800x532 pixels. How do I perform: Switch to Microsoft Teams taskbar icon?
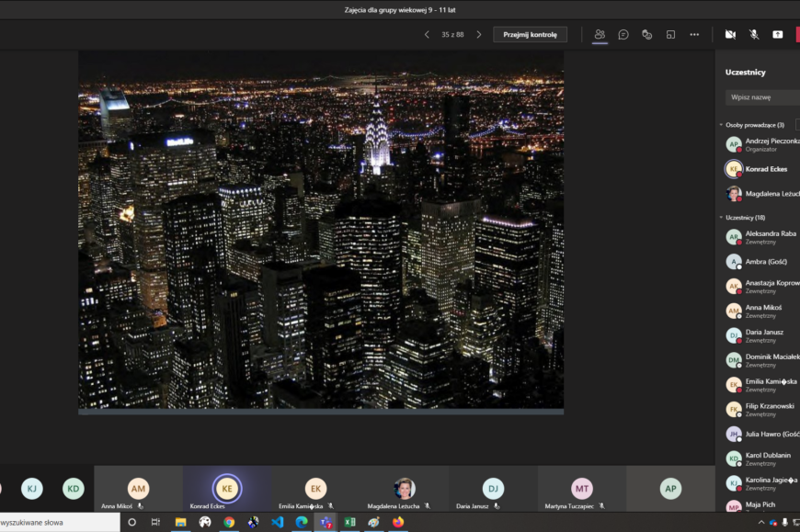(x=326, y=522)
